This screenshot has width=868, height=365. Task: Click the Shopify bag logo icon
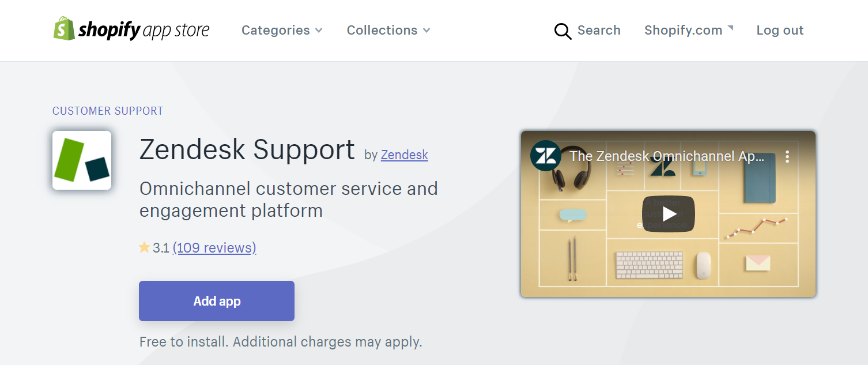click(64, 29)
